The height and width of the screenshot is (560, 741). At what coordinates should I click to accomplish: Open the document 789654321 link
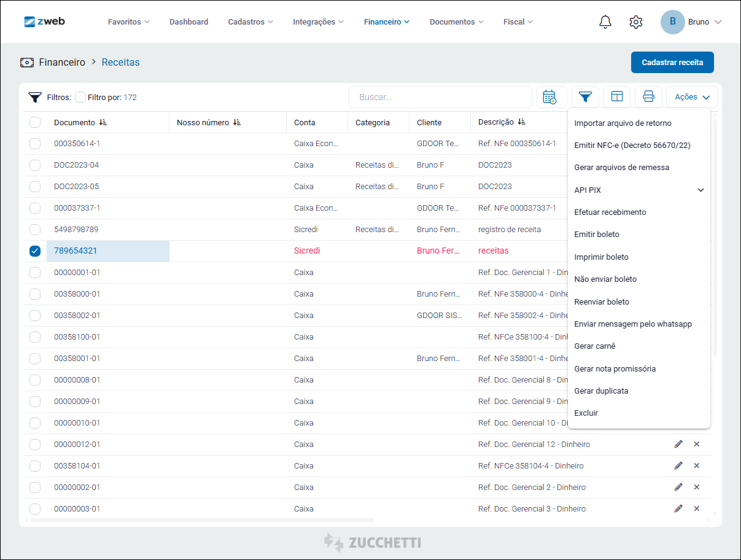tap(76, 251)
